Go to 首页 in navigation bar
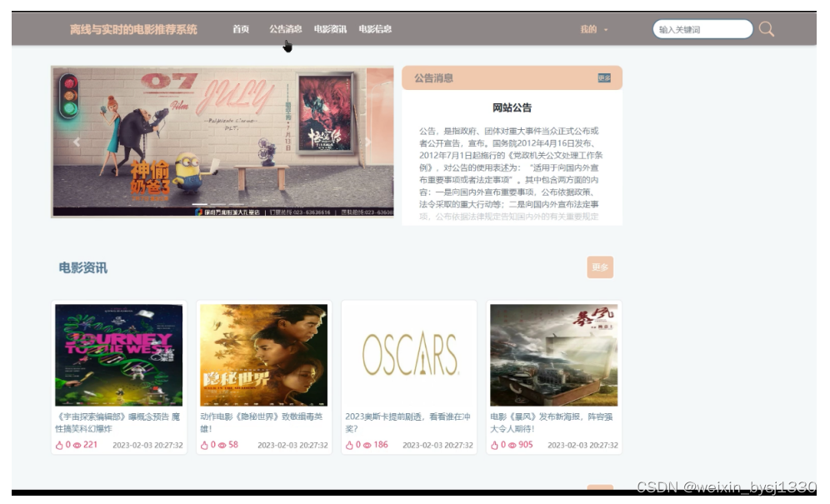The image size is (830, 504). pyautogui.click(x=241, y=29)
